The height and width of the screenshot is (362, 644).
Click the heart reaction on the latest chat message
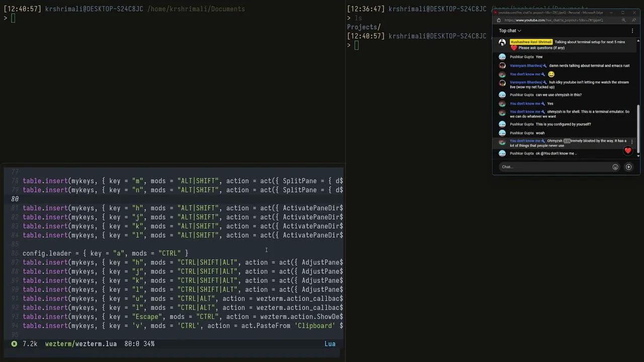628,150
